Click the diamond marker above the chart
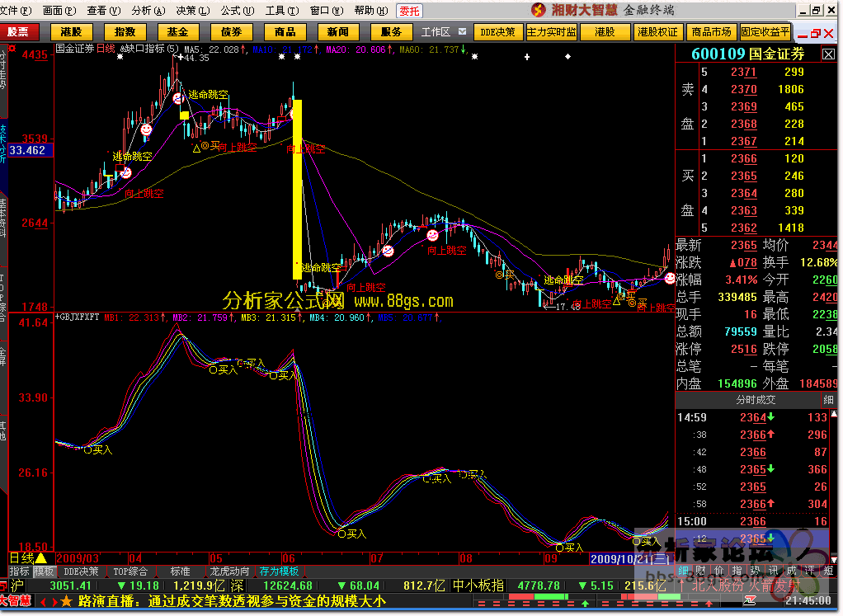This screenshot has width=843, height=616. click(x=567, y=56)
